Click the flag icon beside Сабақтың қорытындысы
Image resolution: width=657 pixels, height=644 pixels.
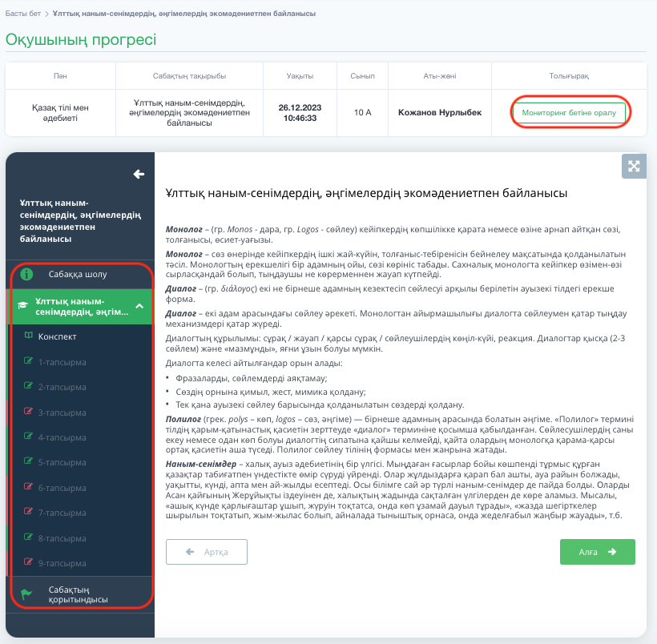26,594
